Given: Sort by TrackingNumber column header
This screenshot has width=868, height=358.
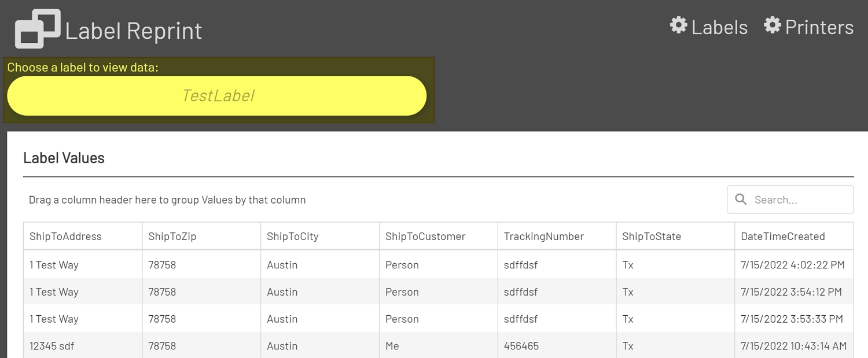Looking at the screenshot, I should pyautogui.click(x=543, y=236).
